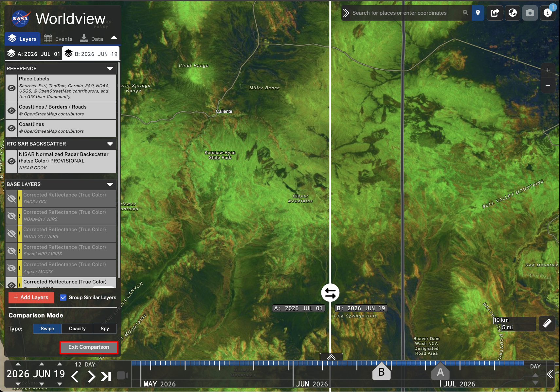Jump to latest date
The image size is (560, 392).
tap(106, 377)
